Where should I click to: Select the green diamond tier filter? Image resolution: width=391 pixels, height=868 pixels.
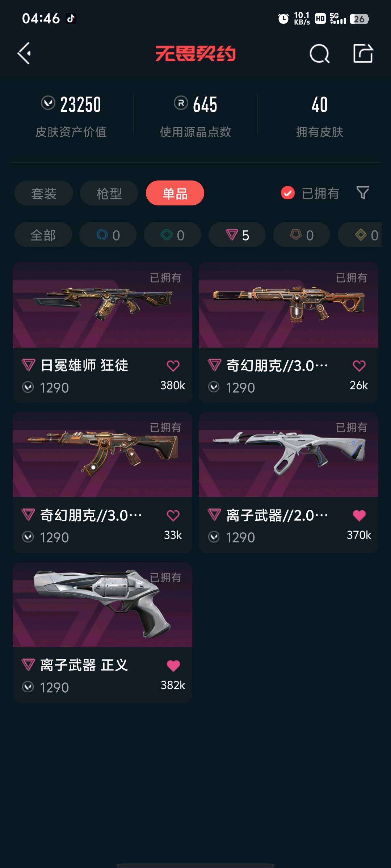(x=172, y=235)
